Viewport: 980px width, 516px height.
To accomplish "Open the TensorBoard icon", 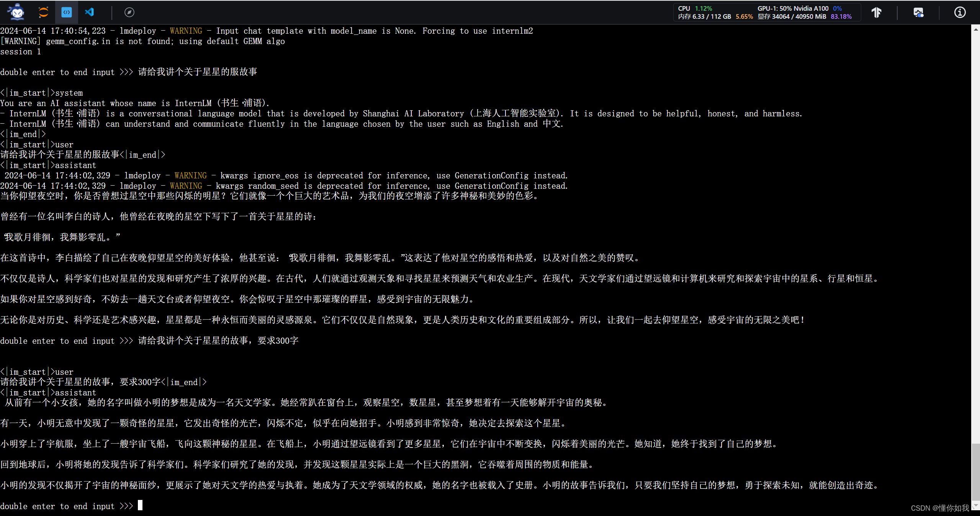I will tap(877, 12).
